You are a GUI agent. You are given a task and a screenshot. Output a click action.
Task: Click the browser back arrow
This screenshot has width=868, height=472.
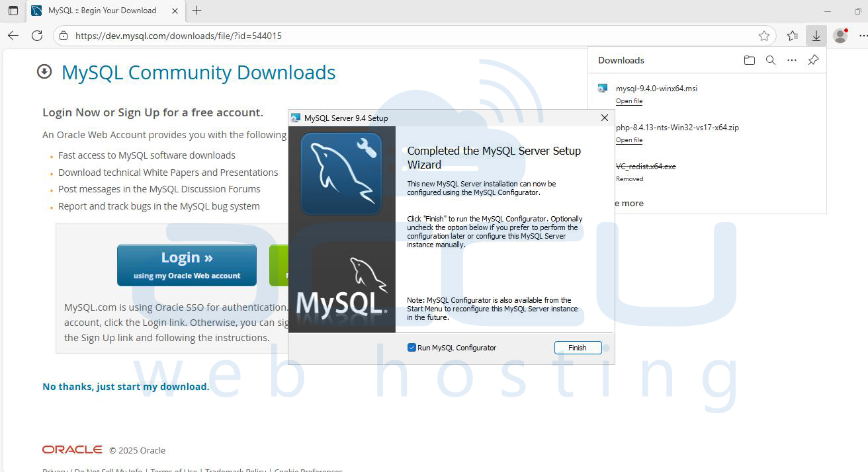point(13,36)
